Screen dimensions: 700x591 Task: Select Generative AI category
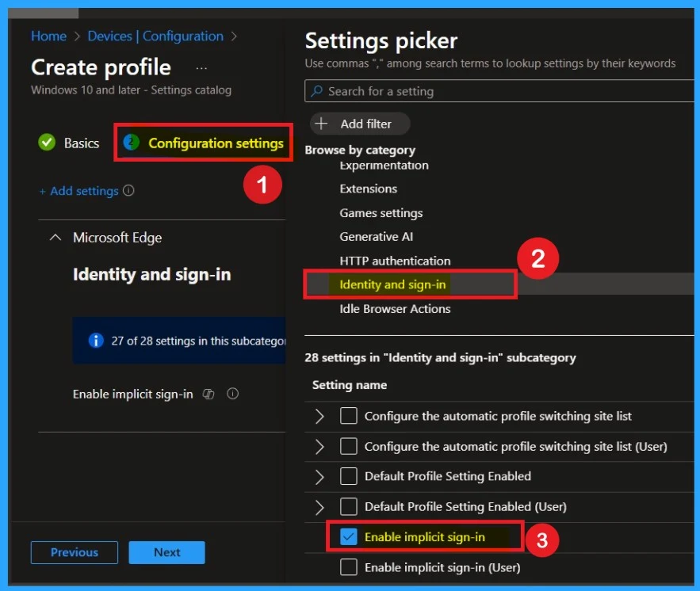tap(376, 236)
